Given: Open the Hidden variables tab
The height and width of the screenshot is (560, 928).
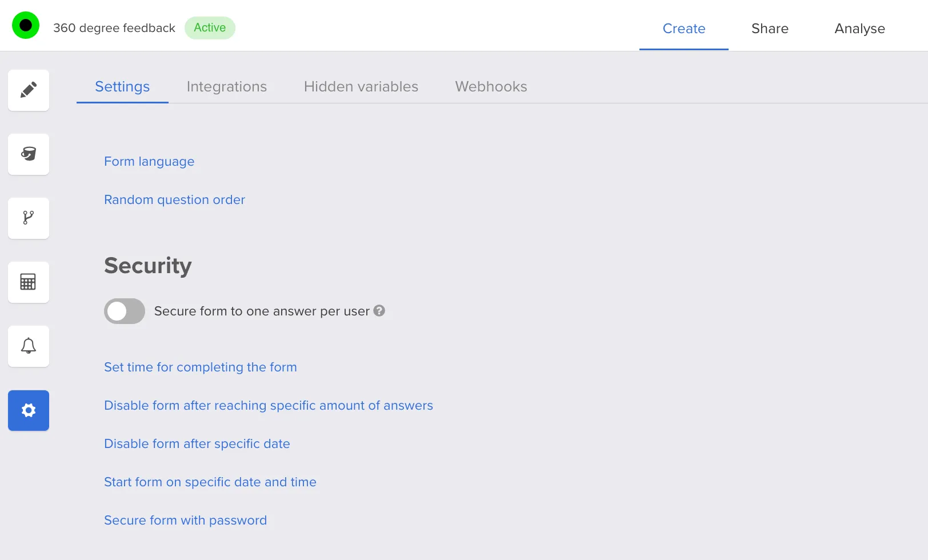Looking at the screenshot, I should tap(361, 87).
